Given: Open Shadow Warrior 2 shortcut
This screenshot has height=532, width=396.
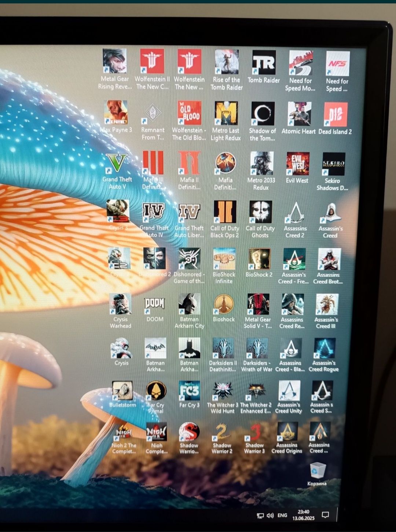Looking at the screenshot, I should pyautogui.click(x=222, y=432).
